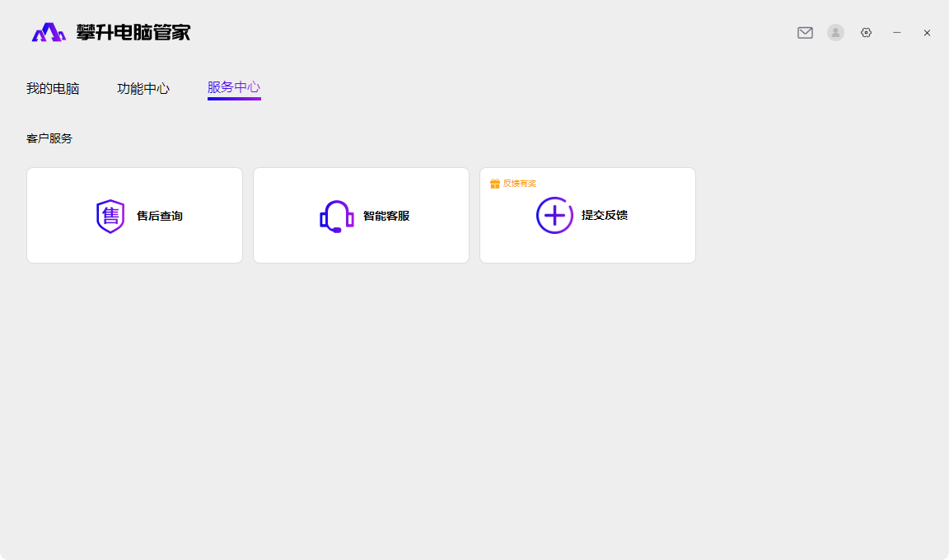Viewport: 949px width, 560px height.
Task: Click the orange gift icon
Action: click(495, 184)
